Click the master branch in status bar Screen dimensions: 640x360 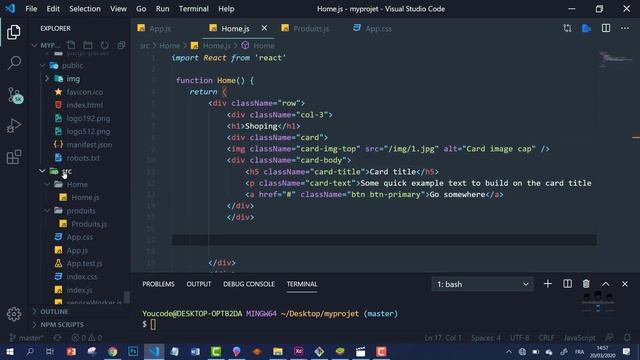pos(26,338)
